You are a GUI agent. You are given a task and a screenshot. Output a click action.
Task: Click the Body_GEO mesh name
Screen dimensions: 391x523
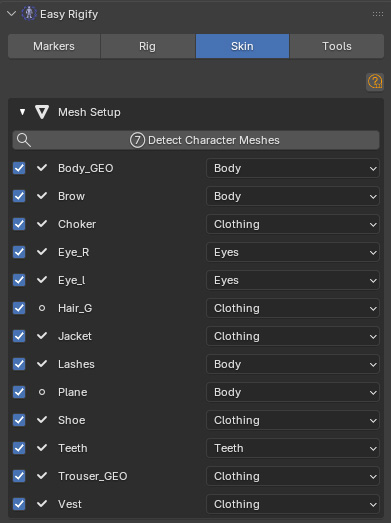tap(86, 168)
